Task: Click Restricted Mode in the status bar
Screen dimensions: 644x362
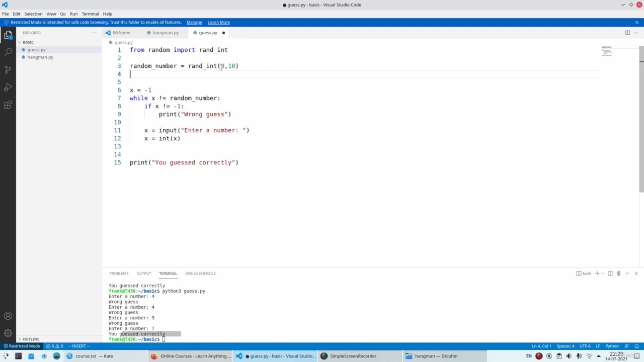Action: click(x=22, y=346)
